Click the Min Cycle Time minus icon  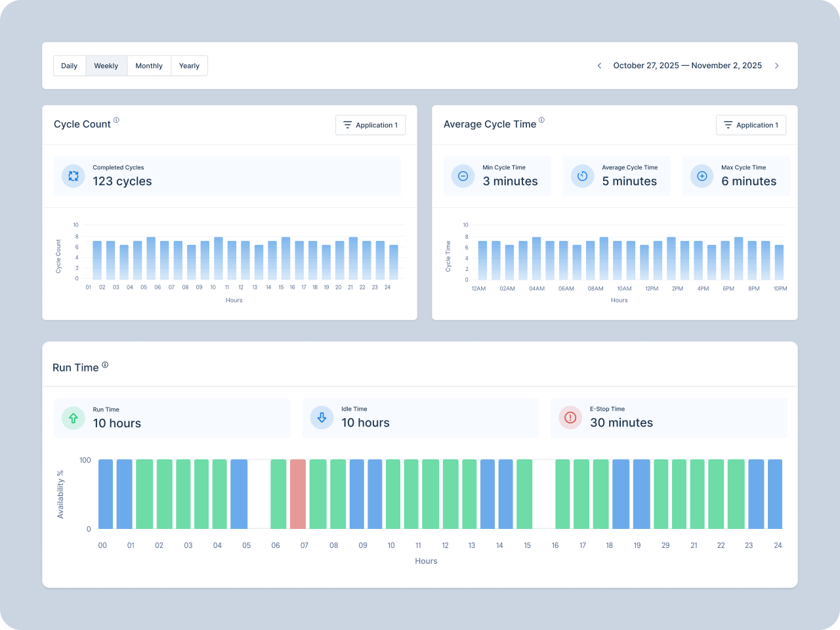click(x=463, y=176)
